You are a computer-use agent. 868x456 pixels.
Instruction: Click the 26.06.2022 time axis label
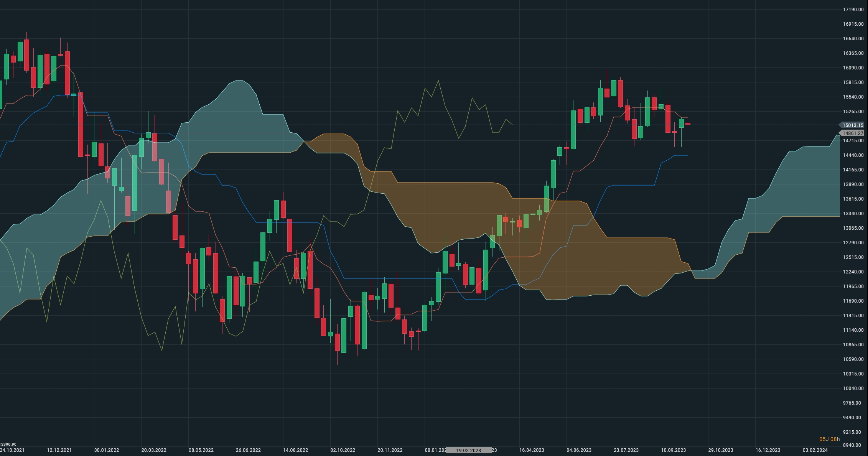click(x=248, y=450)
